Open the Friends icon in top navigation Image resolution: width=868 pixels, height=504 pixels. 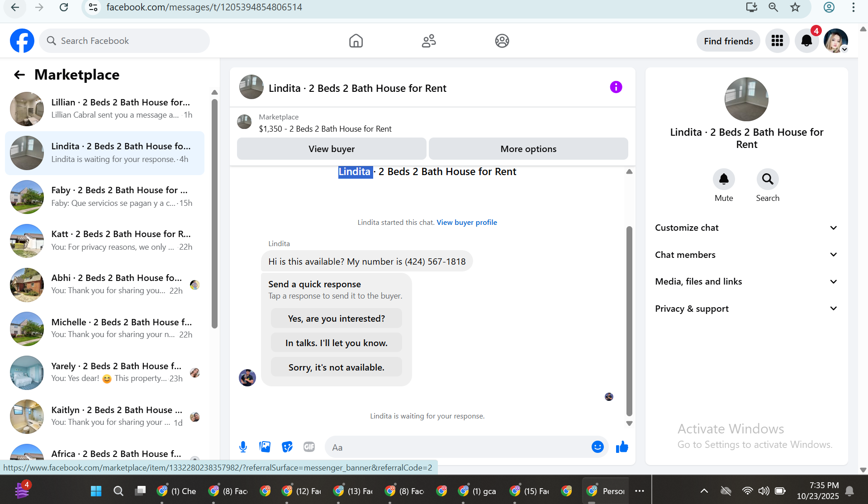coord(429,41)
